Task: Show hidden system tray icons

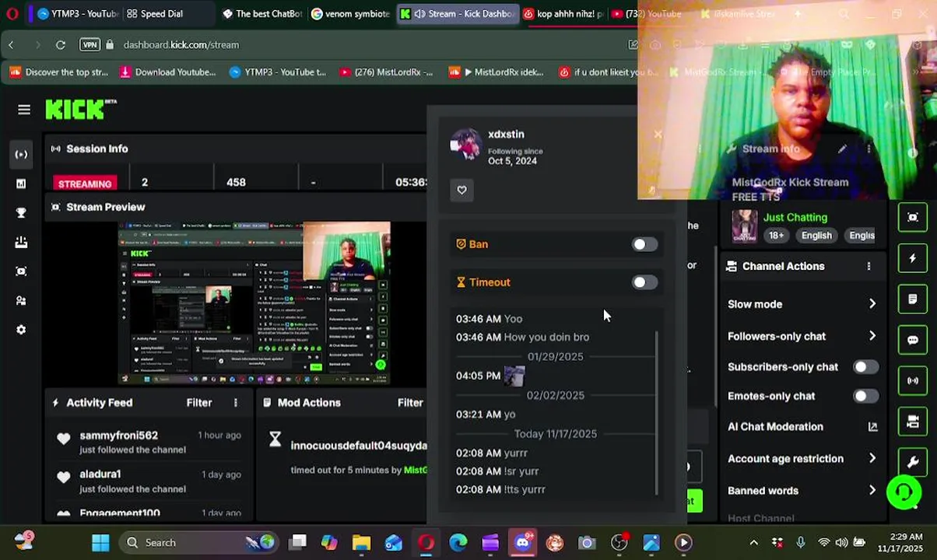Action: coord(753,543)
